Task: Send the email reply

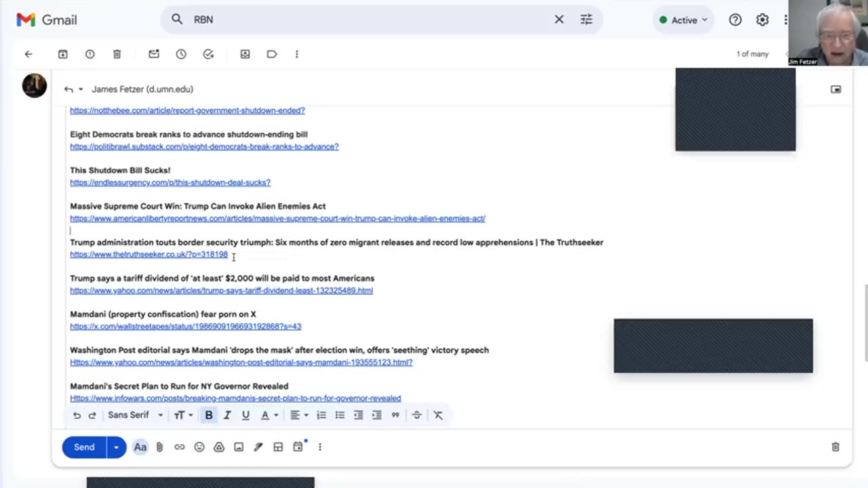Action: point(84,447)
